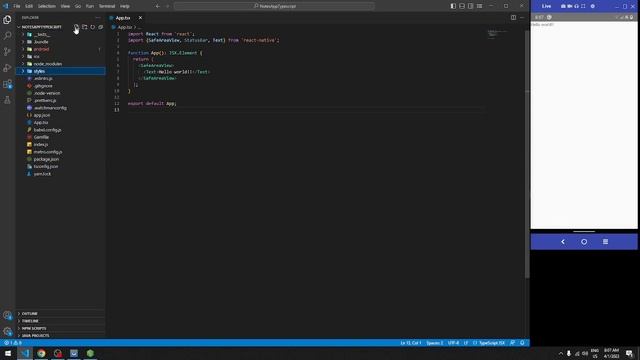Refresh the Explorer file tree
Screen dimensions: 640x360
pyautogui.click(x=93, y=27)
